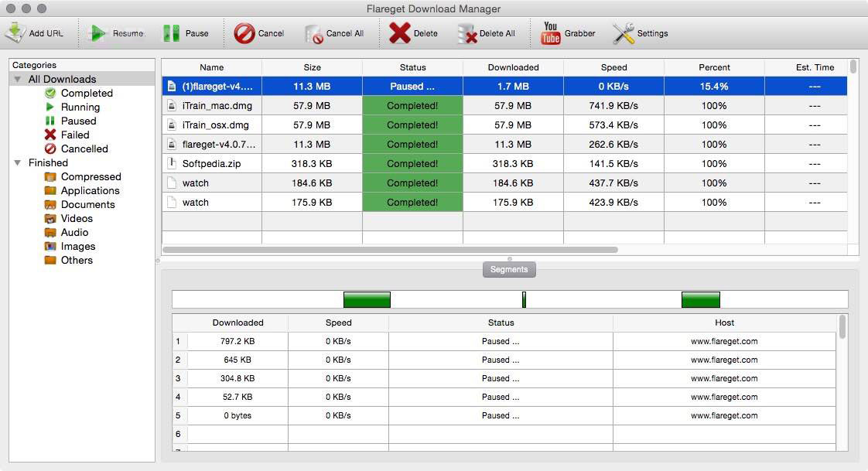Click the 0 bytes segment cell
This screenshot has width=868, height=471.
238,415
